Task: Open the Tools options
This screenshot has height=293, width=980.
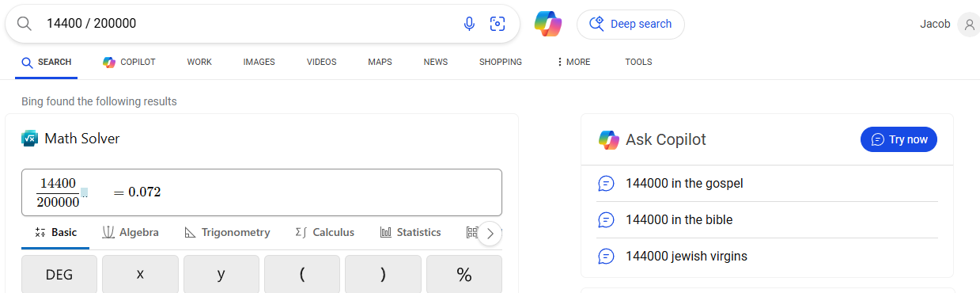Action: [x=638, y=62]
